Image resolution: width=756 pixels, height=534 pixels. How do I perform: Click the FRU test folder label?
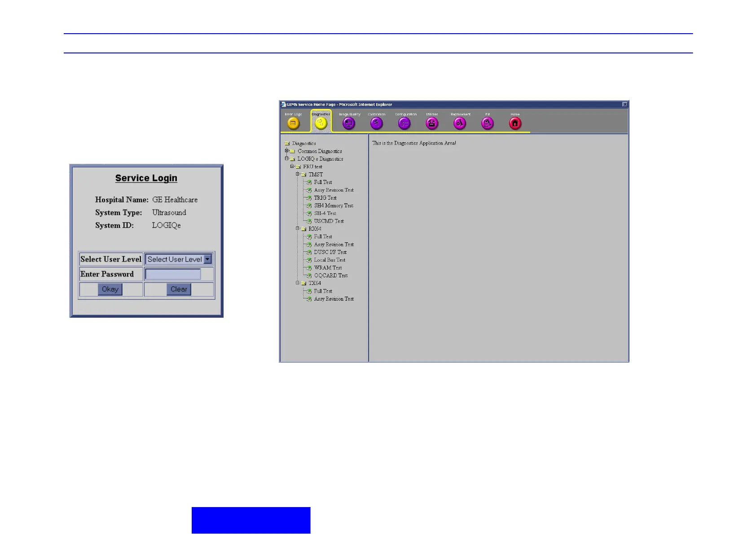312,166
